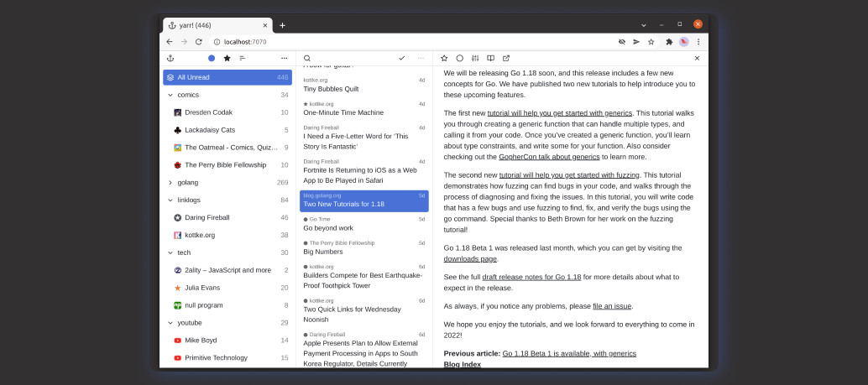Click the file an issue link
Image resolution: width=868 pixels, height=385 pixels.
point(612,306)
